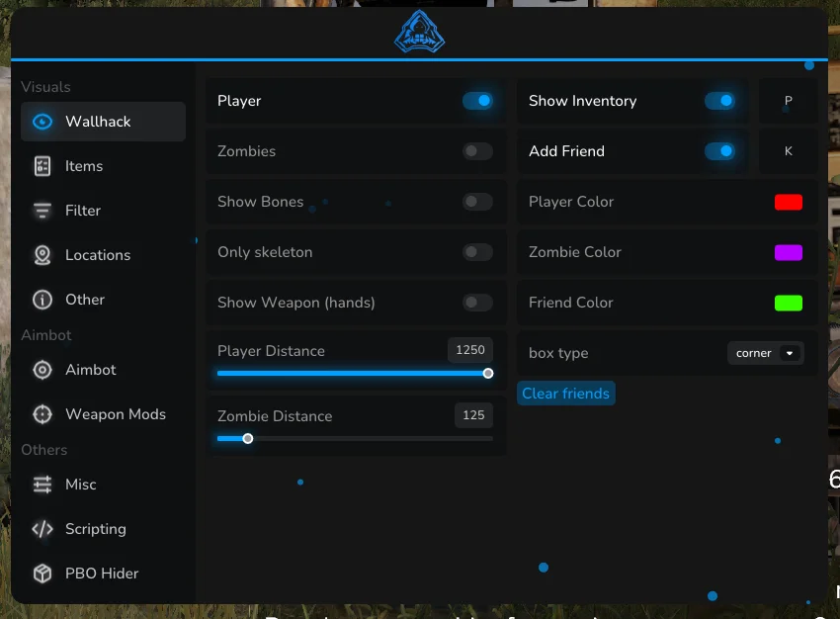Click the Scripting code icon
Viewport: 840px width, 619px height.
tap(41, 529)
